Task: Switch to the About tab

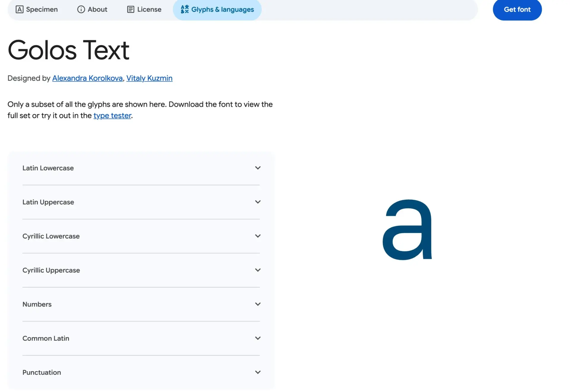Action: click(92, 9)
